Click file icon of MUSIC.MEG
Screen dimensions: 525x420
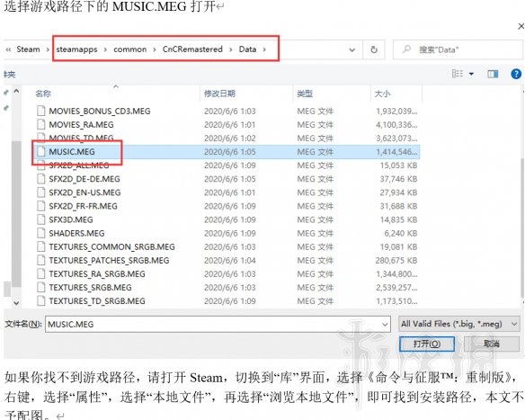pos(40,151)
